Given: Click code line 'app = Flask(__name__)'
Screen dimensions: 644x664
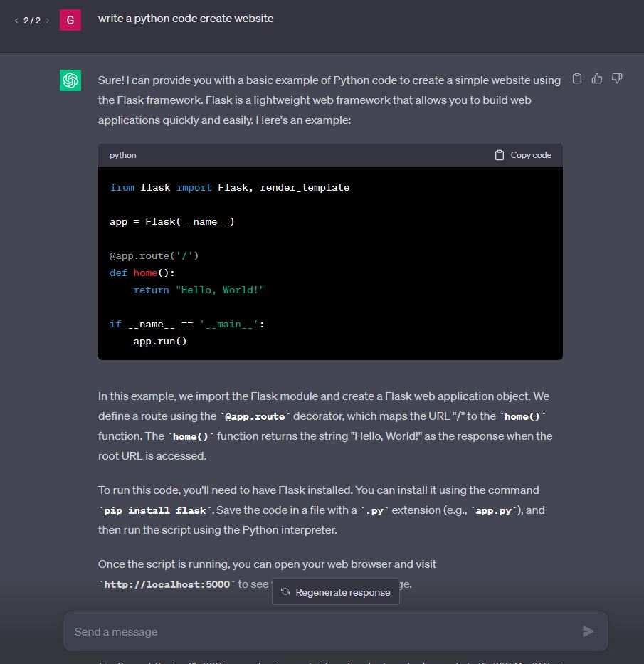Looking at the screenshot, I should (x=172, y=222).
